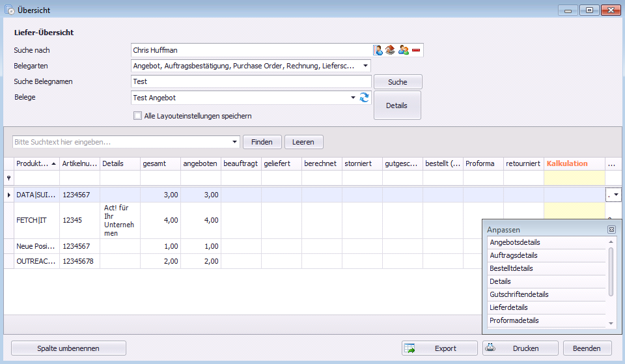Viewport: 625px width, 364px height.
Task: Click the gutgesc... column header
Action: (402, 163)
